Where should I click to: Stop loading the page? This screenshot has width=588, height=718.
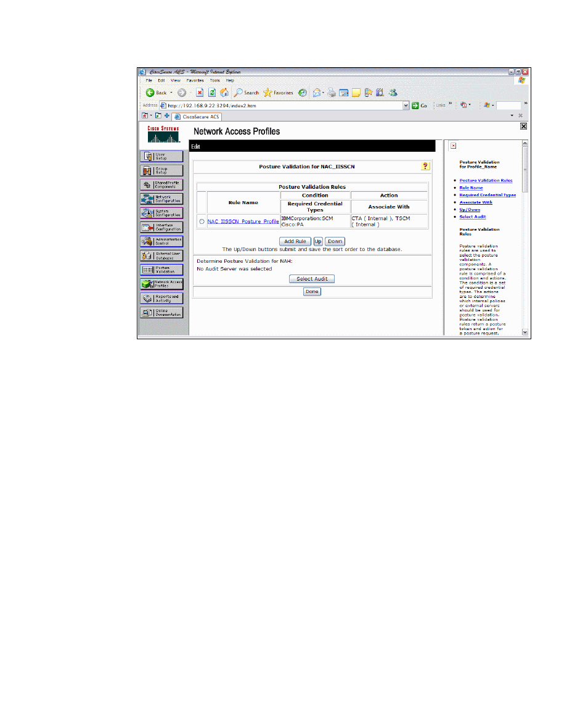(200, 93)
